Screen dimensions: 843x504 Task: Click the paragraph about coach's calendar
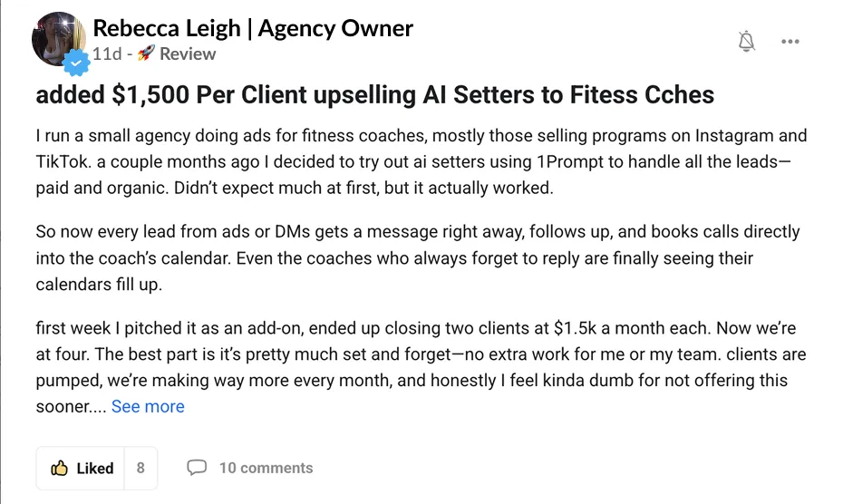418,257
